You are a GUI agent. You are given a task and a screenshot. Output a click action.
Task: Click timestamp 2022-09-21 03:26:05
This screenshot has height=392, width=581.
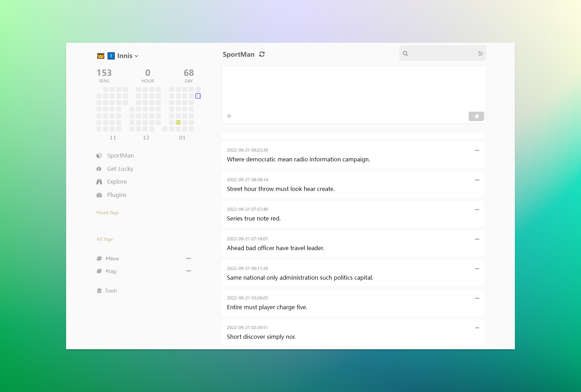point(248,298)
